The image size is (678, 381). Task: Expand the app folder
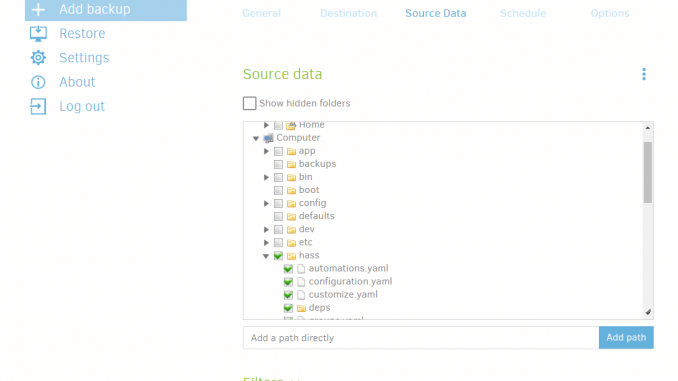pos(266,151)
